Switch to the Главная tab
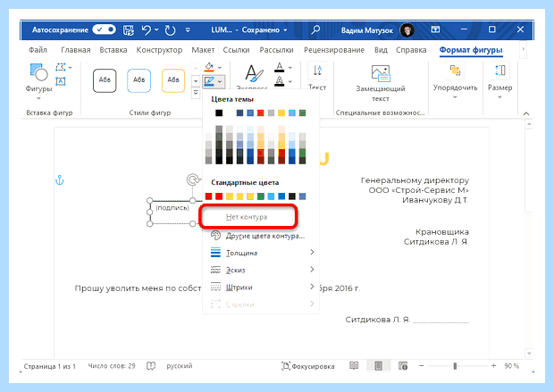This screenshot has width=554, height=392. [x=76, y=50]
